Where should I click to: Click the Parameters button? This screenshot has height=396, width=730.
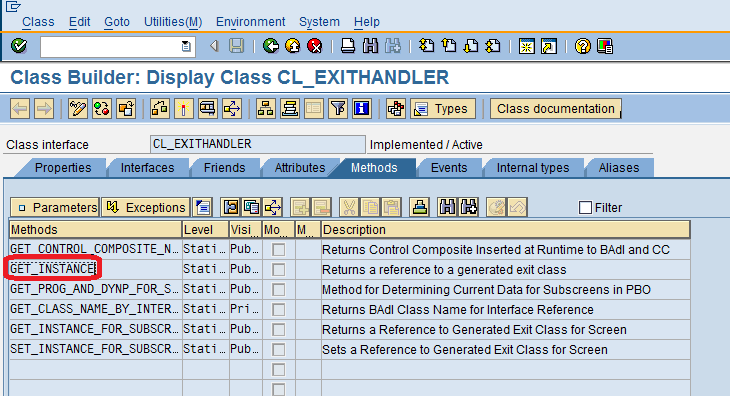(54, 208)
